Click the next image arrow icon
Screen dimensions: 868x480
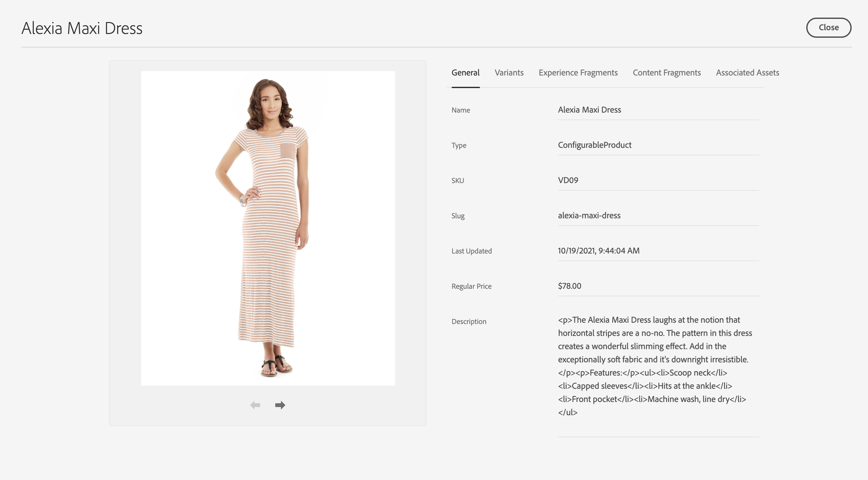coord(280,405)
